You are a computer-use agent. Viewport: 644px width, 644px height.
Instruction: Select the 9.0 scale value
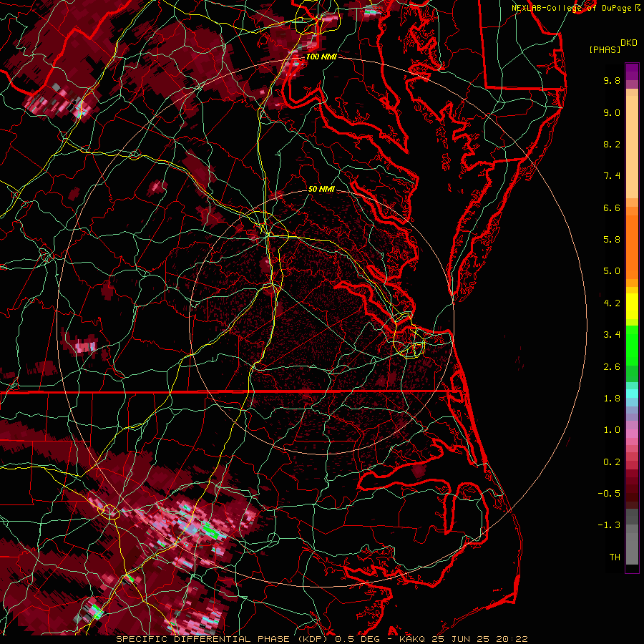612,112
